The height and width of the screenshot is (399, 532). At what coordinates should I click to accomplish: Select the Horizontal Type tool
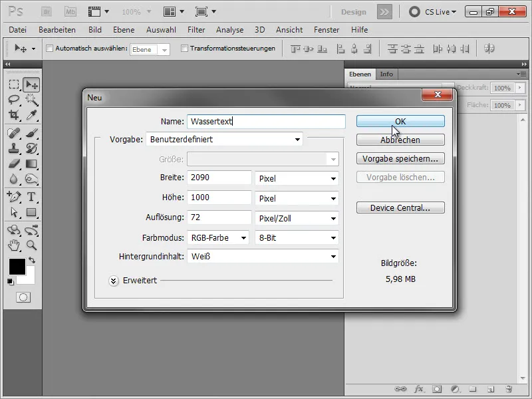point(31,196)
